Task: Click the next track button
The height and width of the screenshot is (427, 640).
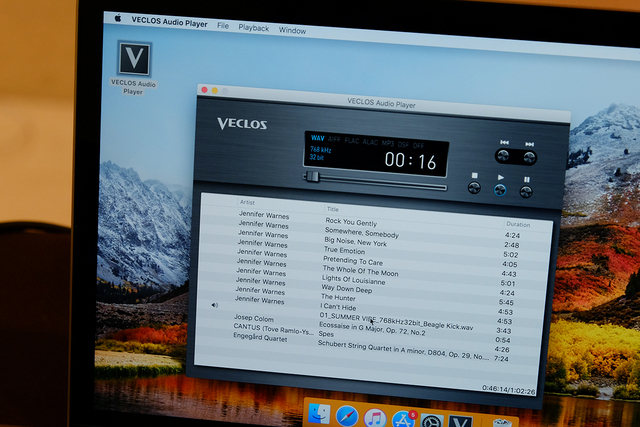Action: (529, 158)
